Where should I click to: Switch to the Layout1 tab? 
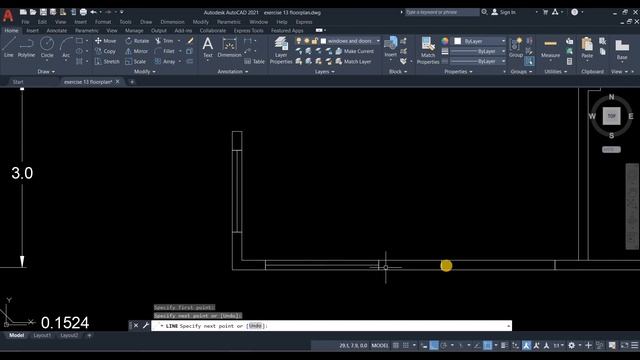tap(42, 336)
